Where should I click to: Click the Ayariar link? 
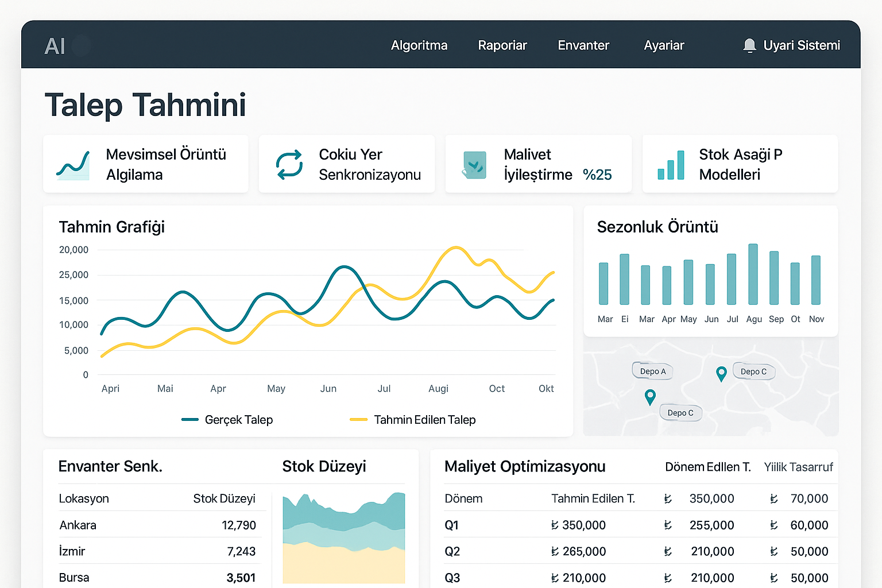click(x=664, y=45)
